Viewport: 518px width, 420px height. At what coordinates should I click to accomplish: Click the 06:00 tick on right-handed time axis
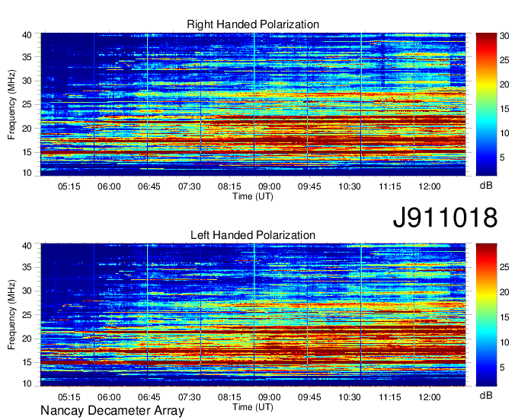pyautogui.click(x=109, y=186)
